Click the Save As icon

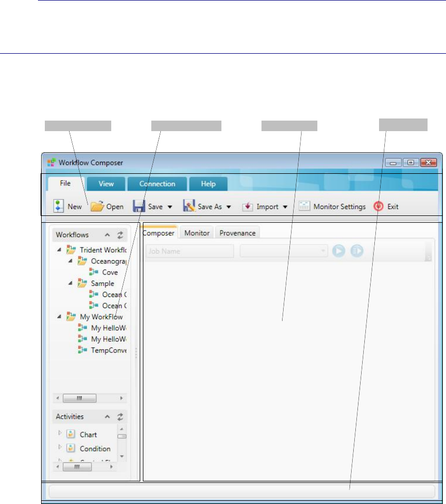(189, 206)
